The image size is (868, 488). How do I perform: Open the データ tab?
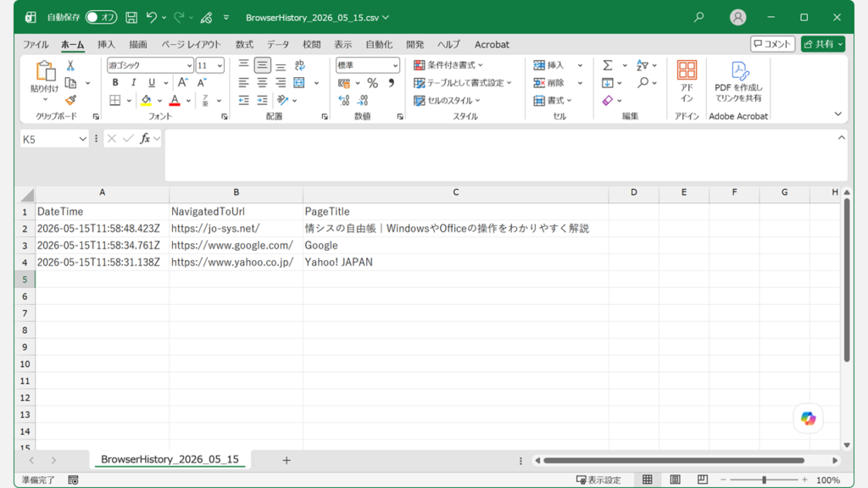pos(278,44)
